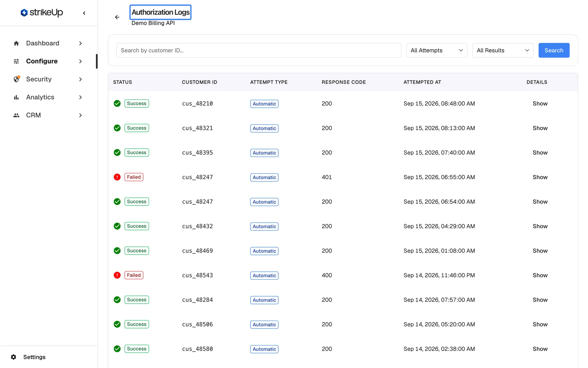Click timestamp Sep 15, 2026, 07:40:00 AM

point(439,152)
